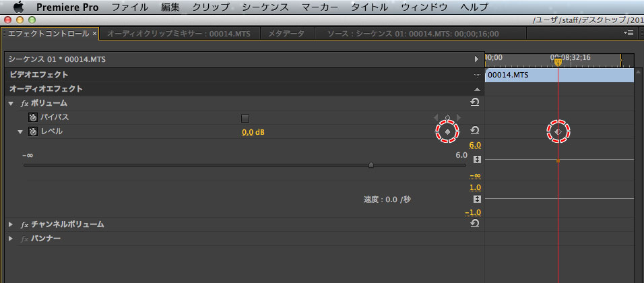Click the -∞ minimum graph value

475,176
